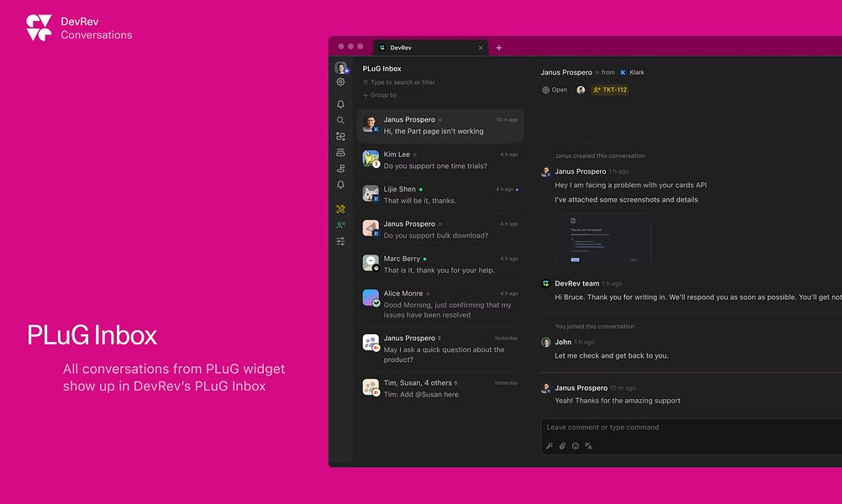Select the yellow wrench tools icon

click(x=340, y=209)
